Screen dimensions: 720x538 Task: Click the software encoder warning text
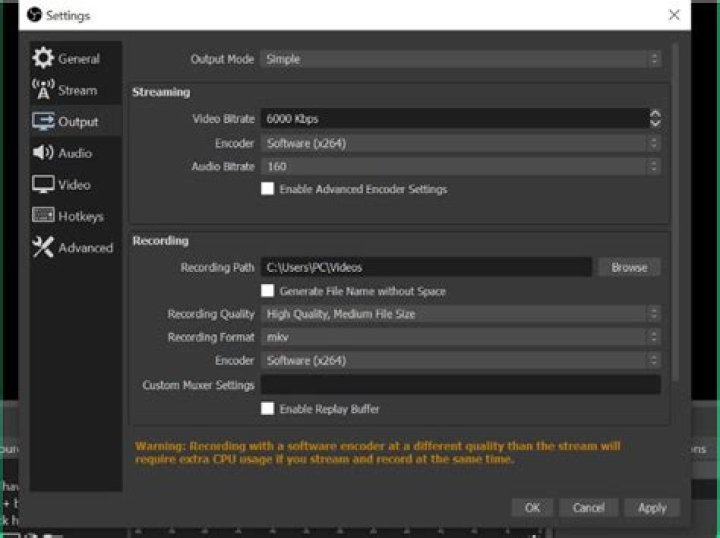coord(377,453)
